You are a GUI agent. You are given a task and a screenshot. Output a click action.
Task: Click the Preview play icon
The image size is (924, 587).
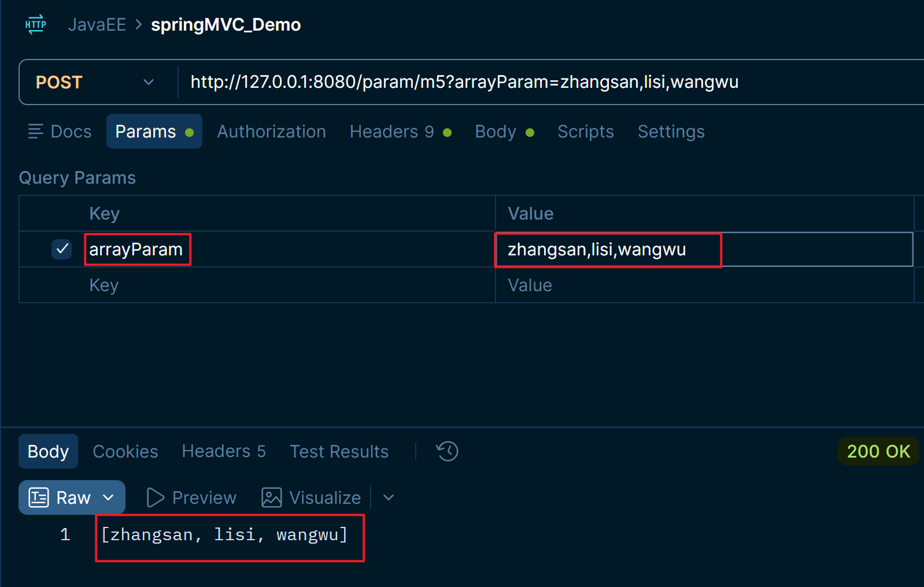155,497
